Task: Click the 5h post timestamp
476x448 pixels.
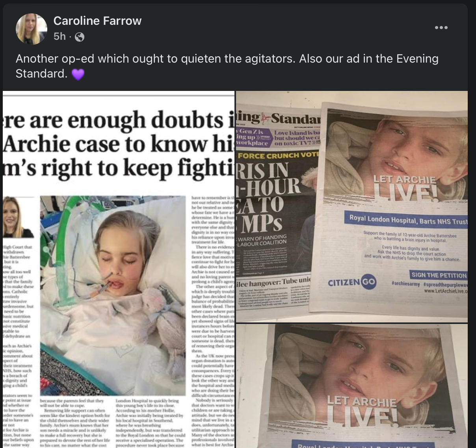Action: [x=59, y=37]
